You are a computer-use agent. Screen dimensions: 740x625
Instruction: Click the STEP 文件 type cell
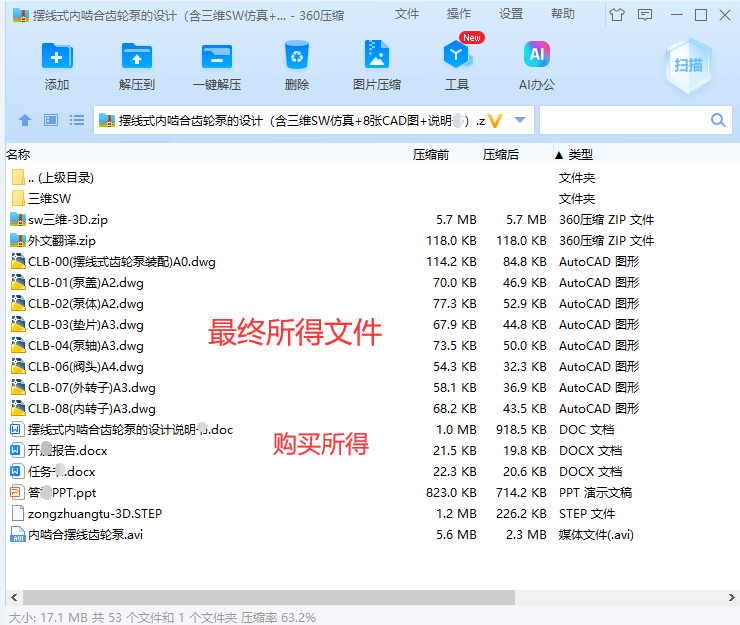tap(587, 514)
